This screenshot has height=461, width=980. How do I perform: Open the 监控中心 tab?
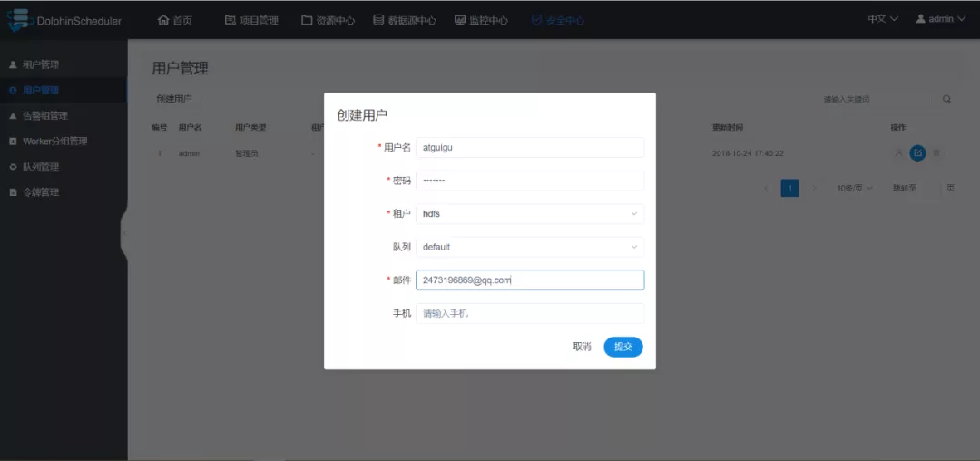pos(481,20)
